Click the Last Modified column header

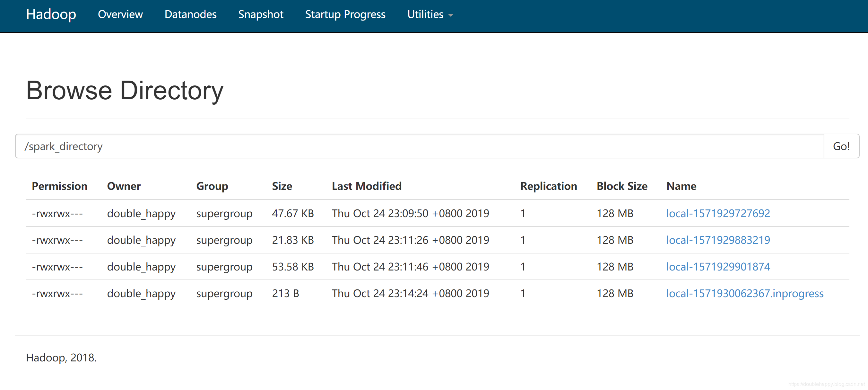click(366, 186)
